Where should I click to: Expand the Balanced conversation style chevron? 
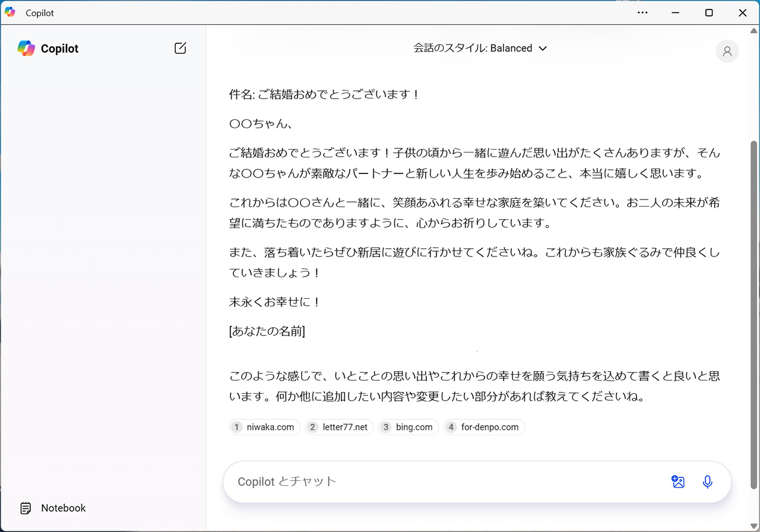[542, 49]
